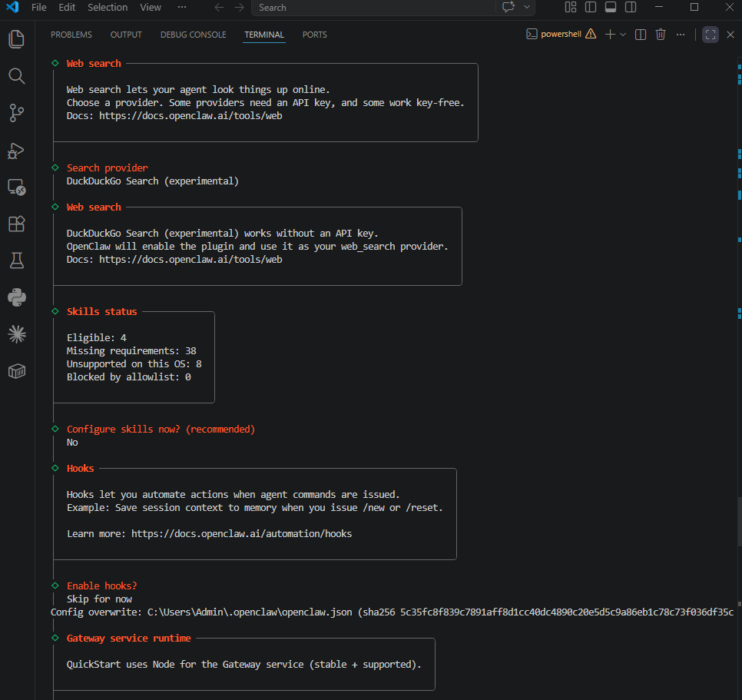Click the 'Eligible: 4' line
742x700 pixels.
[97, 337]
